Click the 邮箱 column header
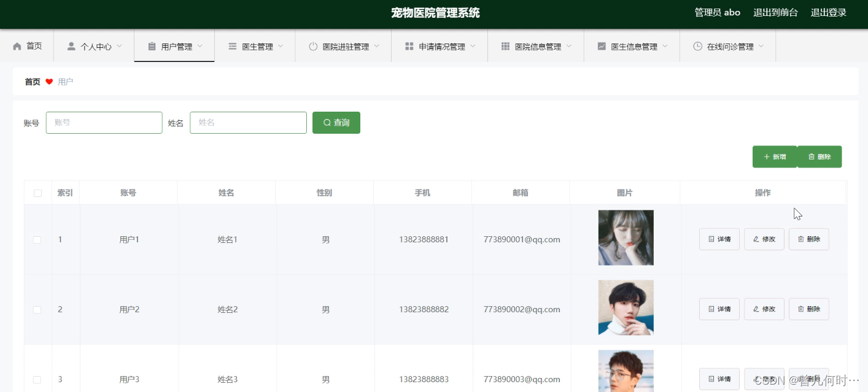Screen dimensions: 868x392 tap(521, 193)
